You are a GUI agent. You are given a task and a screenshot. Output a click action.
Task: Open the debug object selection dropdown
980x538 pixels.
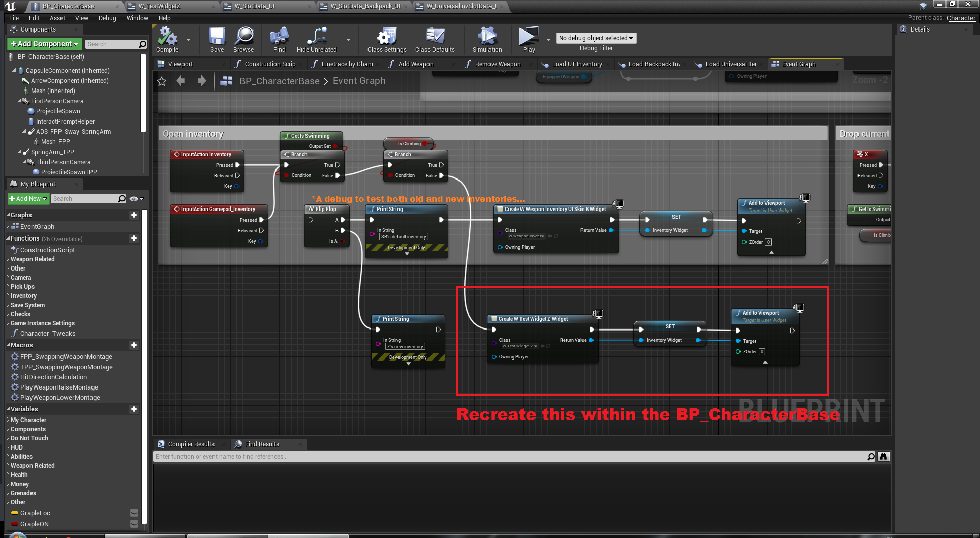pos(596,38)
